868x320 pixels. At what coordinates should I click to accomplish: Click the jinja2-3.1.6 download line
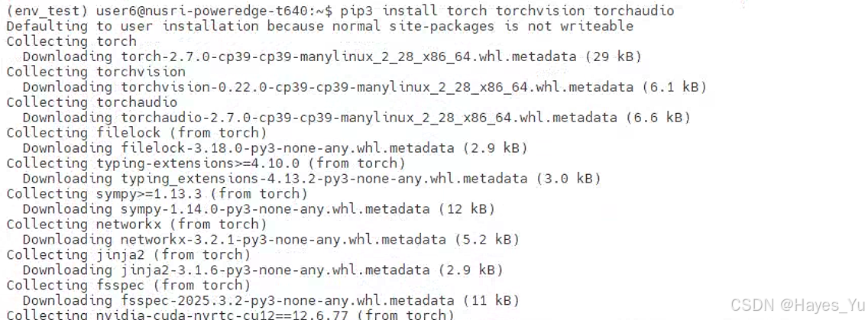coord(262,270)
